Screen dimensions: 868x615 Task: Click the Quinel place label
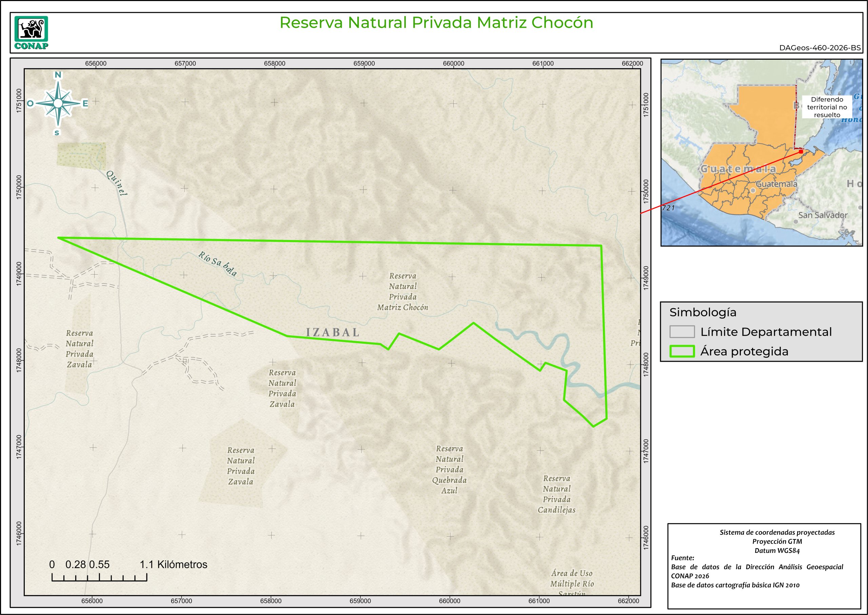pyautogui.click(x=117, y=183)
